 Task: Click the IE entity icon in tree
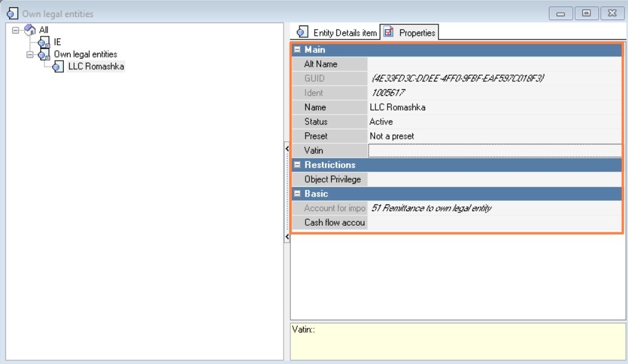pos(44,42)
